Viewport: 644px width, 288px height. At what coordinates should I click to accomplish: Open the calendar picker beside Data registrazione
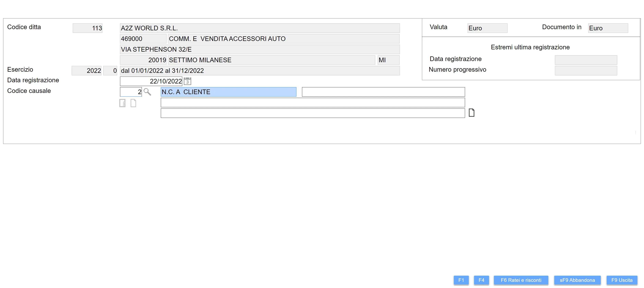187,81
